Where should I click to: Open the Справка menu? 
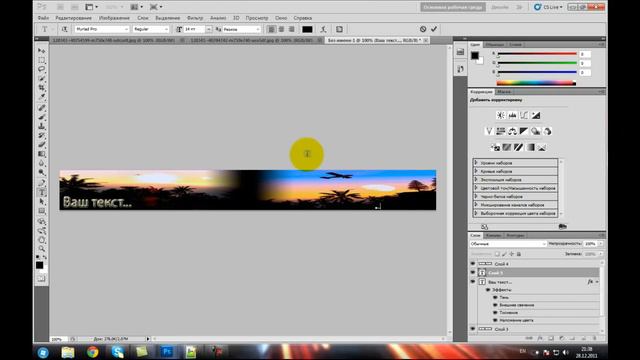pos(302,18)
